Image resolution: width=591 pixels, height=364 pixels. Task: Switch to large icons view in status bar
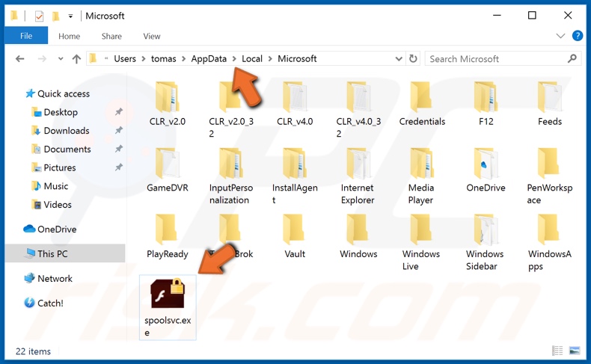[575, 351]
